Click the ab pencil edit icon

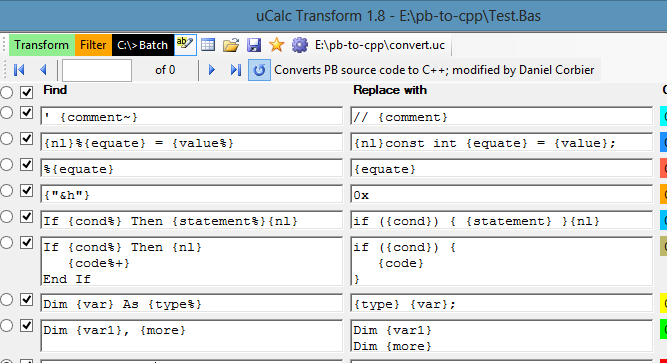pyautogui.click(x=185, y=45)
